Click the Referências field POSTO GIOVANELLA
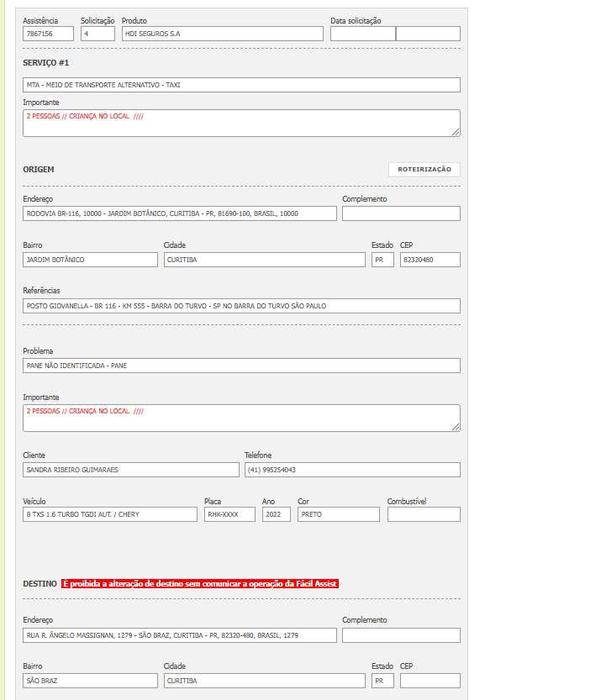The image size is (601, 700). coord(241,306)
